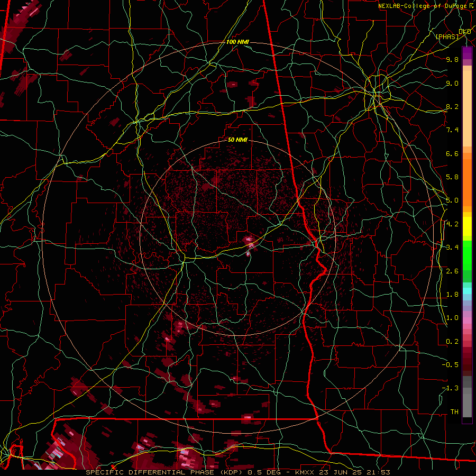Click the 1.8 value on the scale
The width and height of the screenshot is (476, 476).
[x=452, y=295]
